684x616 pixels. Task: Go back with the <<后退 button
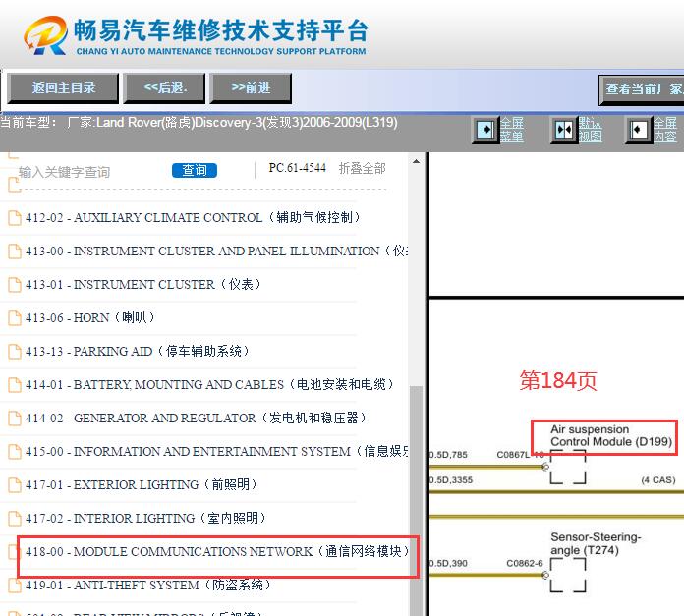[x=164, y=88]
